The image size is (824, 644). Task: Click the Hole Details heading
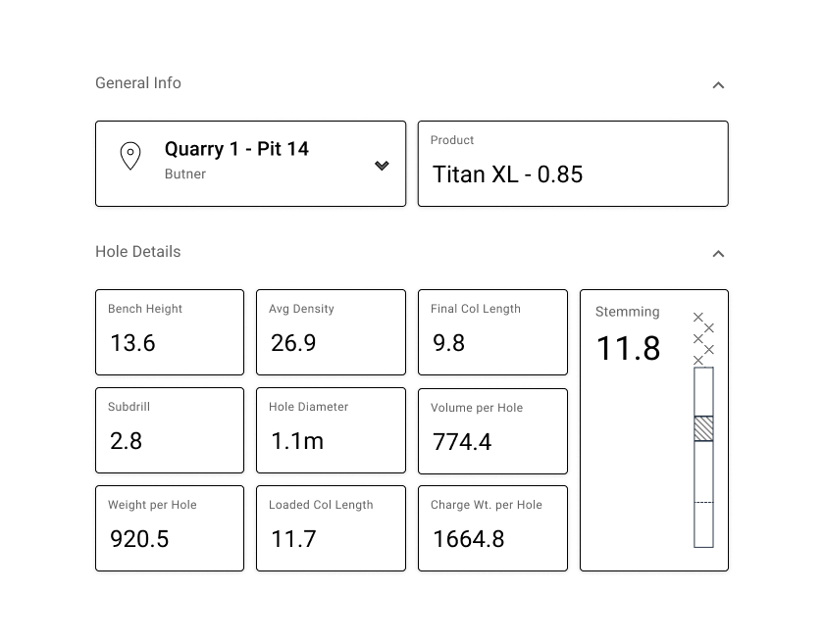click(137, 252)
